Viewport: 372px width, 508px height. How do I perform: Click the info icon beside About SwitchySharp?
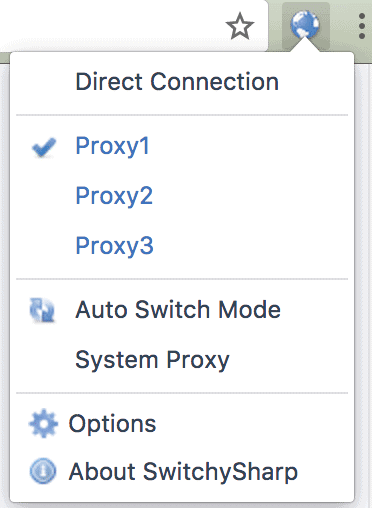[x=43, y=471]
